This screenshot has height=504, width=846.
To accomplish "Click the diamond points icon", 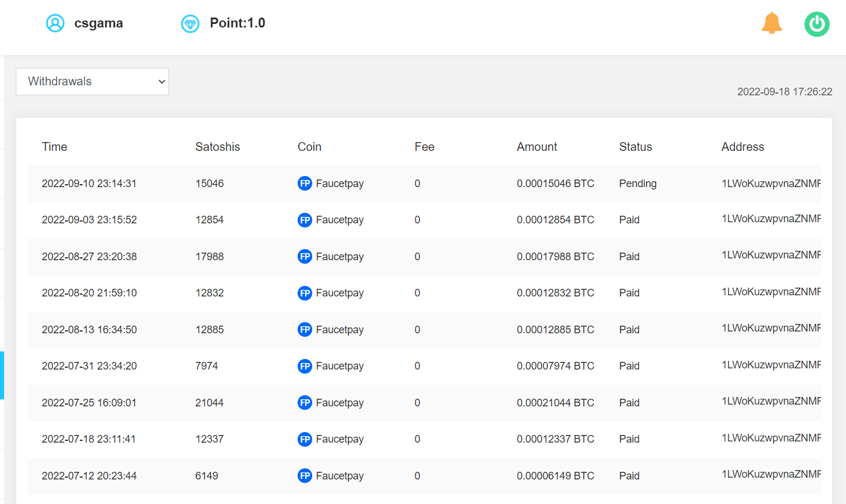I will click(x=190, y=23).
